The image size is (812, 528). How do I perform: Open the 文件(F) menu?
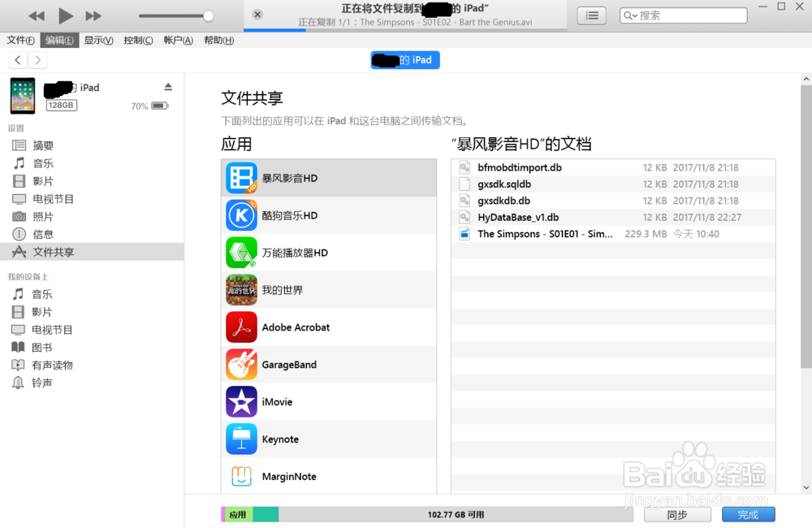(x=21, y=40)
